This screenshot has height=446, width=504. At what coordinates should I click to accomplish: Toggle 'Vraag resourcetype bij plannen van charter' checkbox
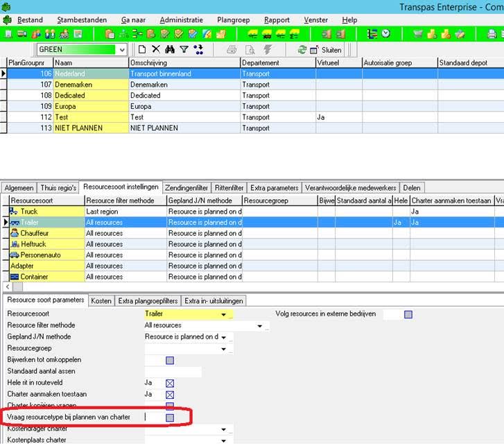coord(170,418)
